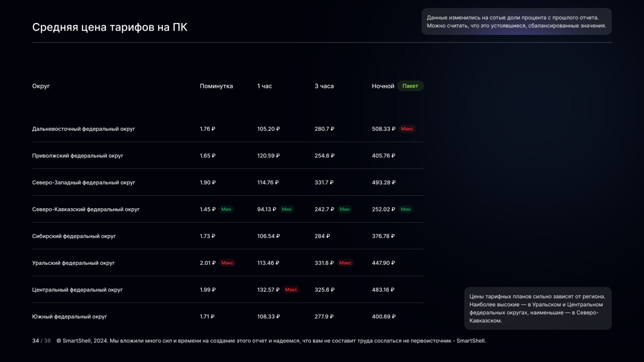This screenshot has width=644, height=362.
Task: Click the value '284 ₽'
Action: 322,237
